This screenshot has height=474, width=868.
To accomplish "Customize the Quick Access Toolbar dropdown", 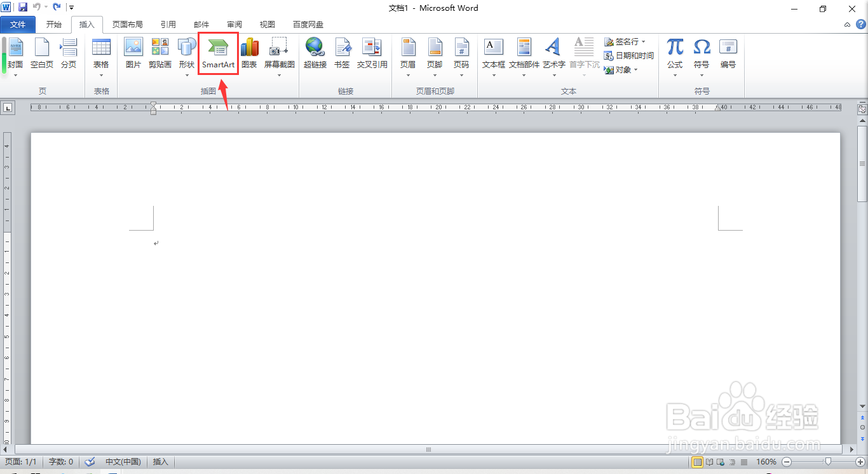I will [71, 8].
